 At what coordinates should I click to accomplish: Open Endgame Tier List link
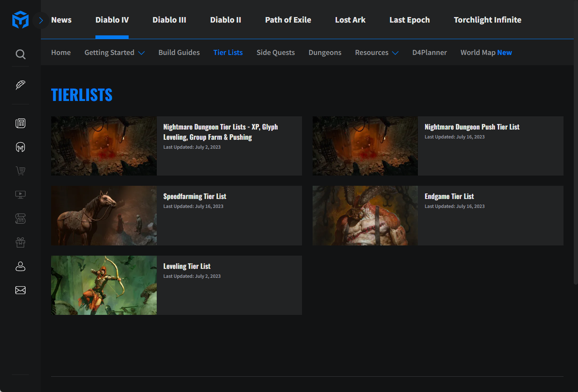(x=449, y=196)
